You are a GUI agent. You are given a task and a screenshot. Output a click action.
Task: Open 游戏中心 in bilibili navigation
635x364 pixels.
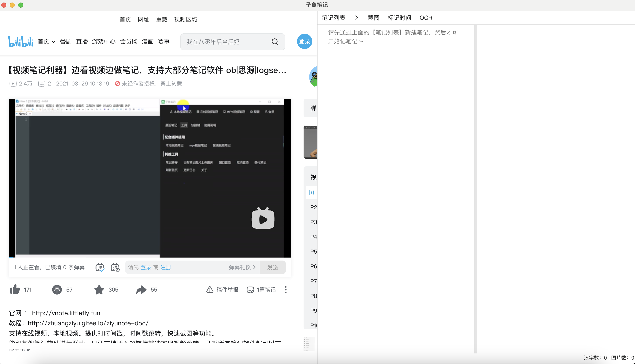click(x=104, y=42)
